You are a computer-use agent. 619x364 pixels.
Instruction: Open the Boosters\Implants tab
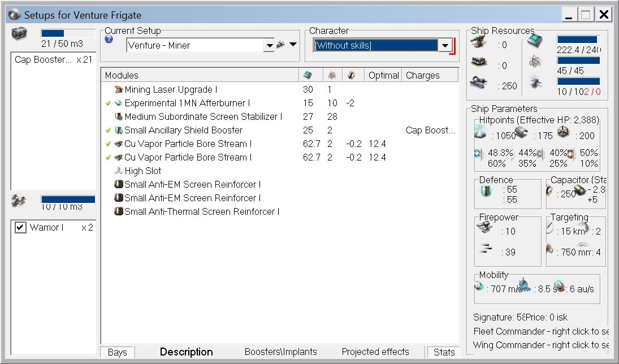[x=281, y=352]
